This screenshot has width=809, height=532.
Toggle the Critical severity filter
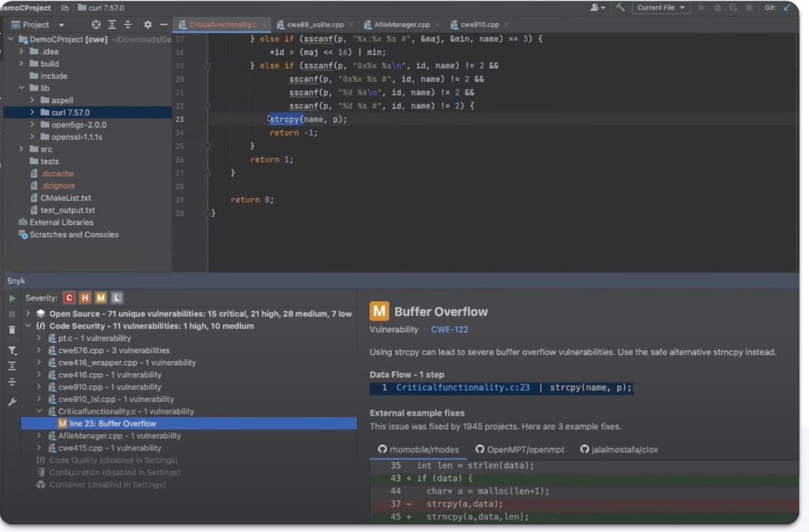pyautogui.click(x=69, y=298)
